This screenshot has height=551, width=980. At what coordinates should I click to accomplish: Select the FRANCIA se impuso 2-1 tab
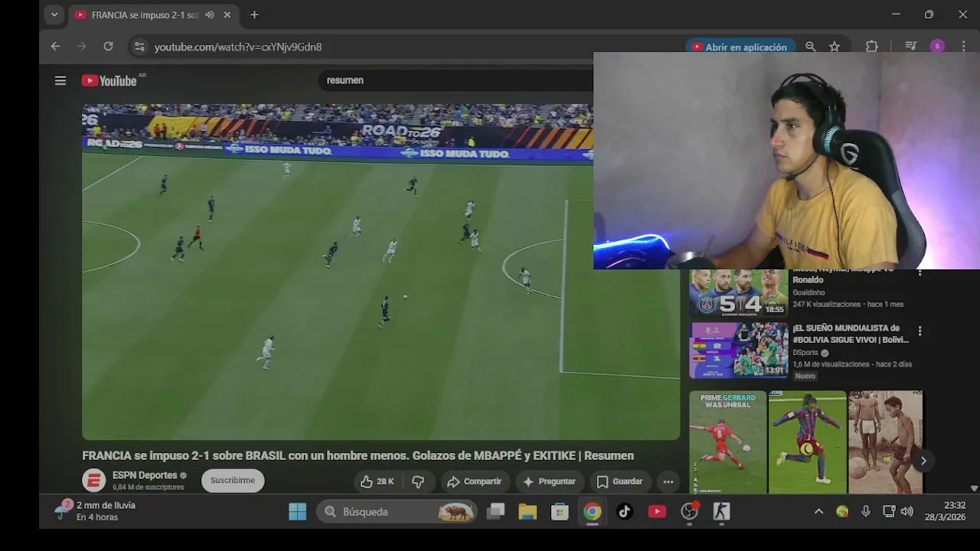[x=154, y=15]
